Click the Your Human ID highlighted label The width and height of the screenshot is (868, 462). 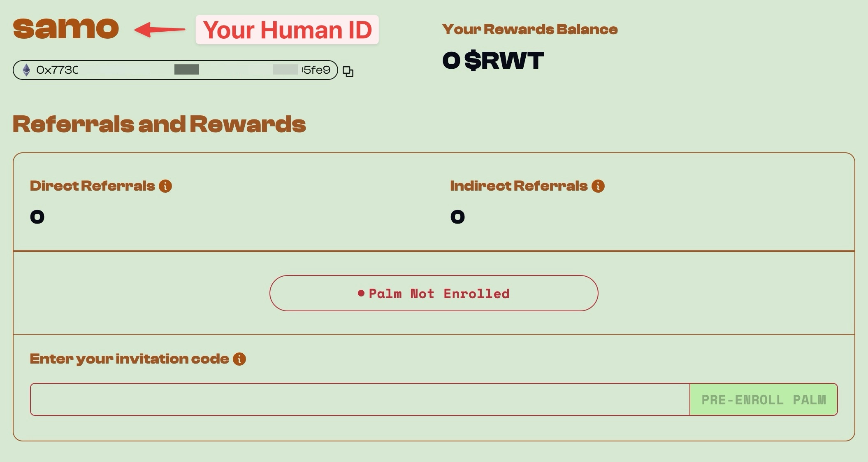tap(287, 30)
